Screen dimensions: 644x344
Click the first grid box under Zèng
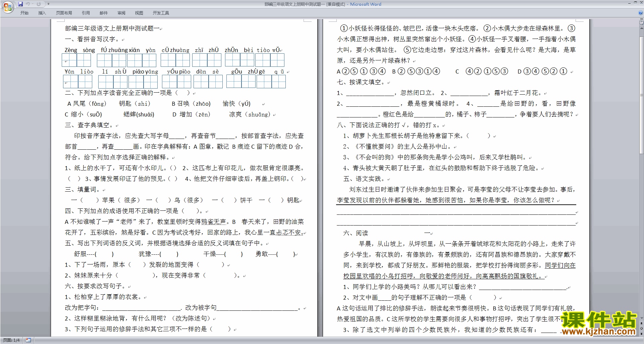[x=69, y=60]
